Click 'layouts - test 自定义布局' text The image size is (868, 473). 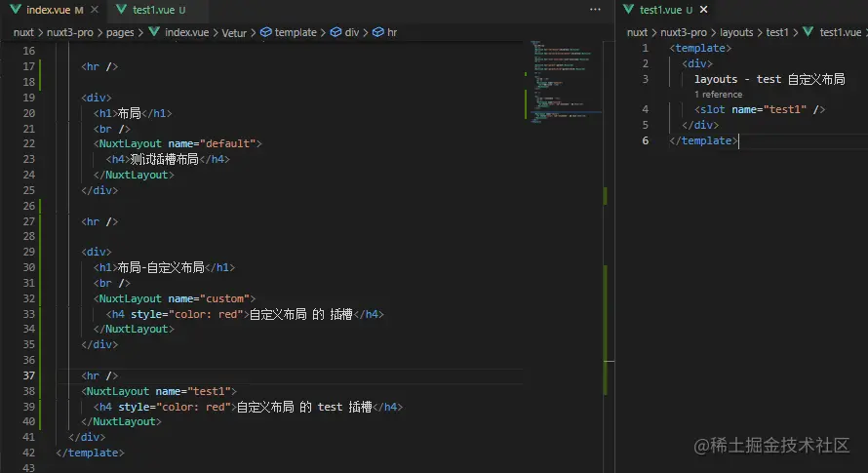769,79
